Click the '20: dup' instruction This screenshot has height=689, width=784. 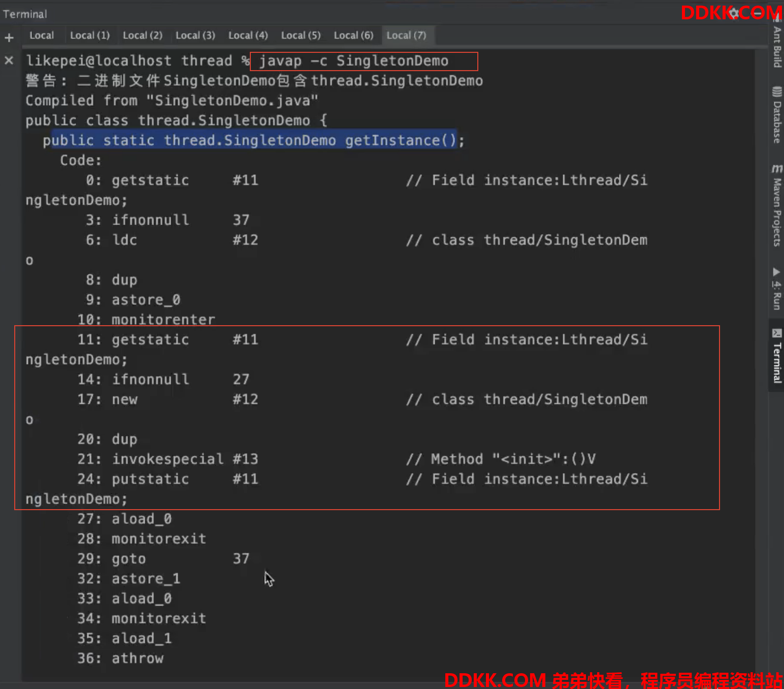point(108,439)
